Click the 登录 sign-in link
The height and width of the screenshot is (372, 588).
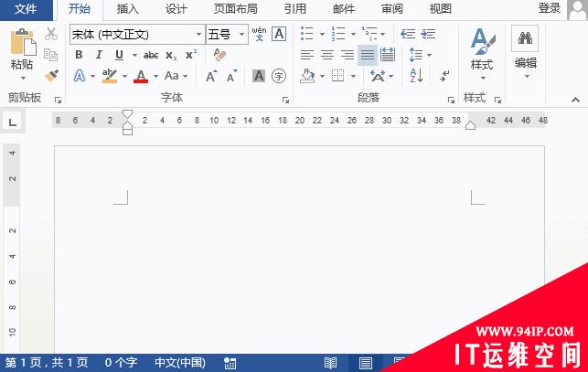(x=550, y=8)
